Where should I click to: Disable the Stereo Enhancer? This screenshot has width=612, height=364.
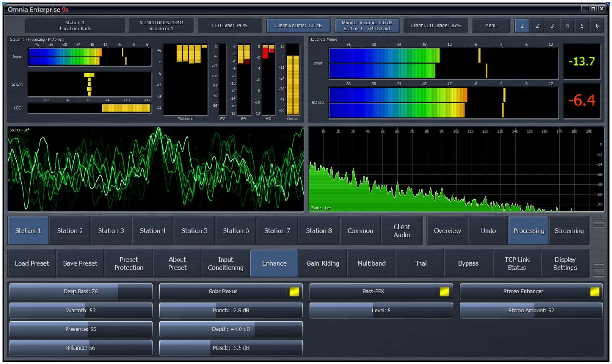(595, 292)
